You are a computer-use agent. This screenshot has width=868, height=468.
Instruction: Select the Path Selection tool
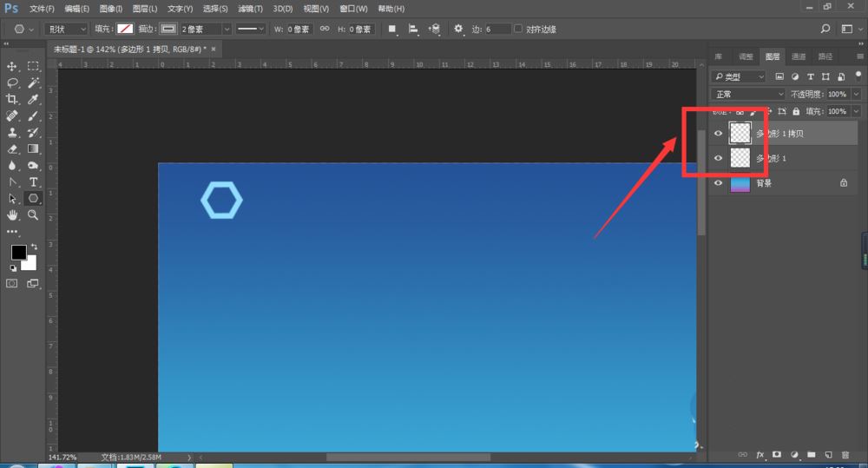11,199
